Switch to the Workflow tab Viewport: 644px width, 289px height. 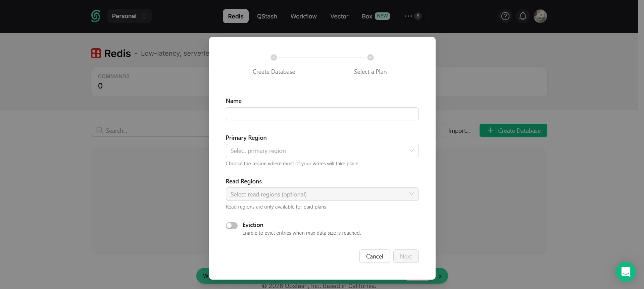[303, 16]
